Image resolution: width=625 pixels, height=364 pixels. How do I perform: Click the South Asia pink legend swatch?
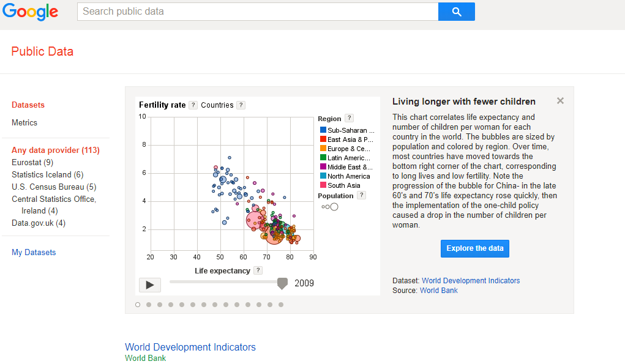(323, 185)
